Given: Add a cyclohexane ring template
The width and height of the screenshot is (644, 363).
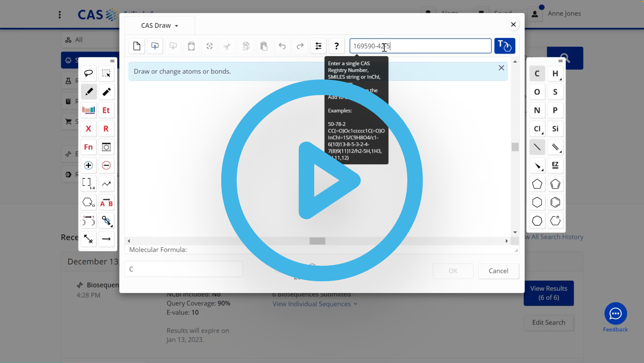Looking at the screenshot, I should click(537, 202).
